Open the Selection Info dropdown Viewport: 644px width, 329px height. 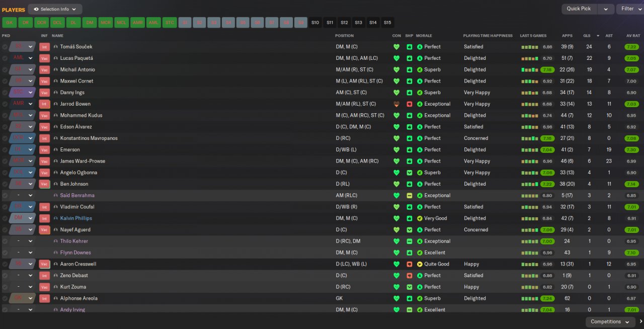pos(55,9)
